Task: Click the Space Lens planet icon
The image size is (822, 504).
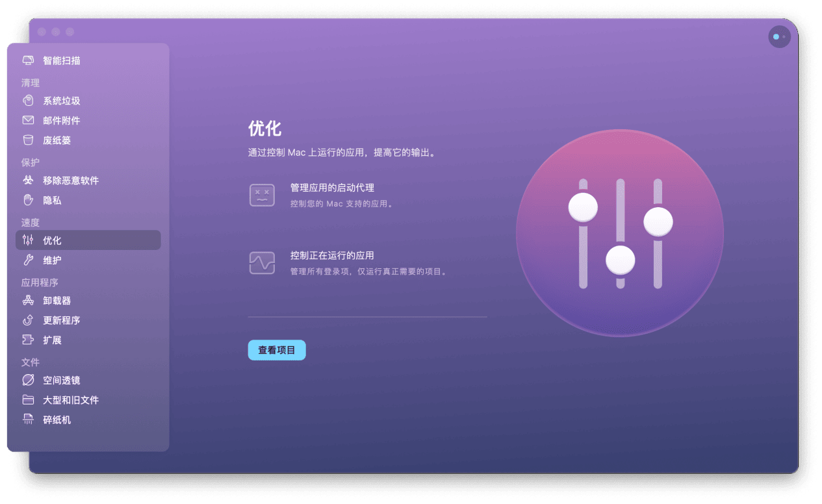Action: tap(28, 380)
